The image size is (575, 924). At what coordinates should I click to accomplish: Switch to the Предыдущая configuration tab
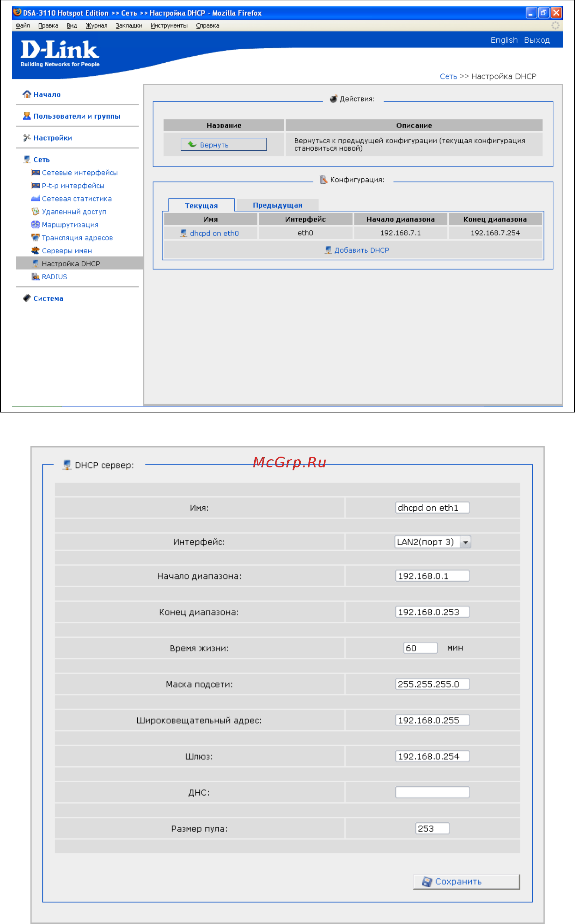point(278,205)
